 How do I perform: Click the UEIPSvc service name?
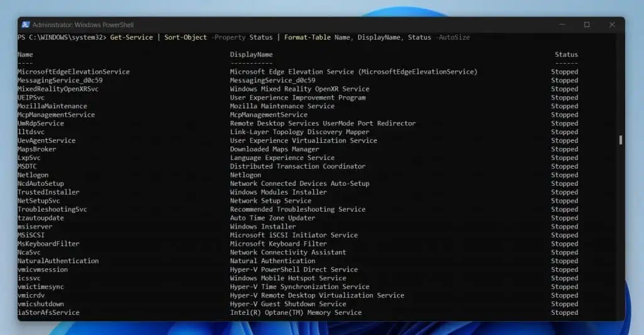click(x=31, y=98)
